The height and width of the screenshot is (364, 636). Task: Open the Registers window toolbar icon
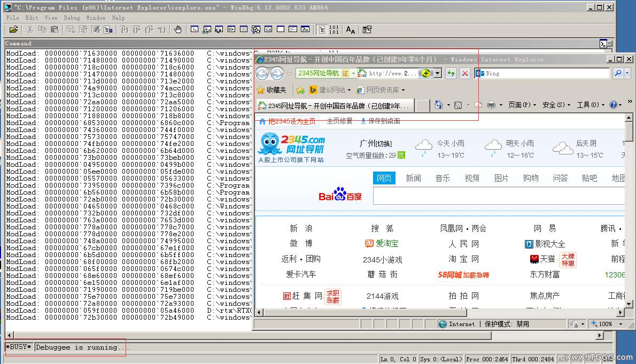231,29
